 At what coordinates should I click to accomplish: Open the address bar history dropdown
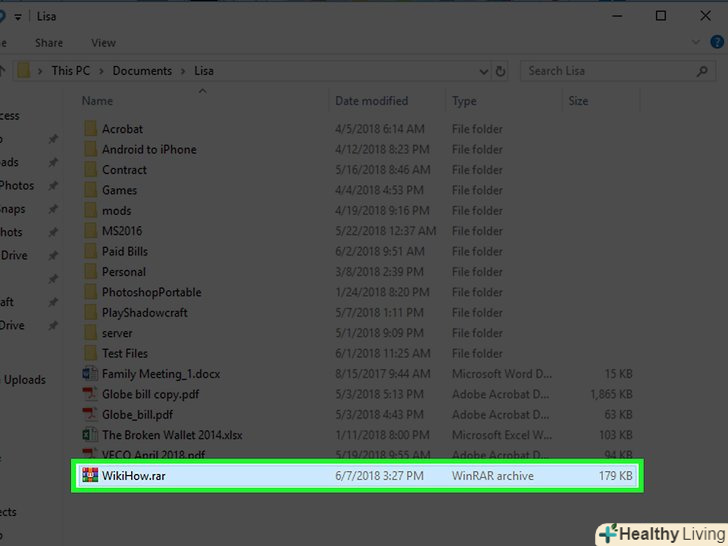pos(483,72)
